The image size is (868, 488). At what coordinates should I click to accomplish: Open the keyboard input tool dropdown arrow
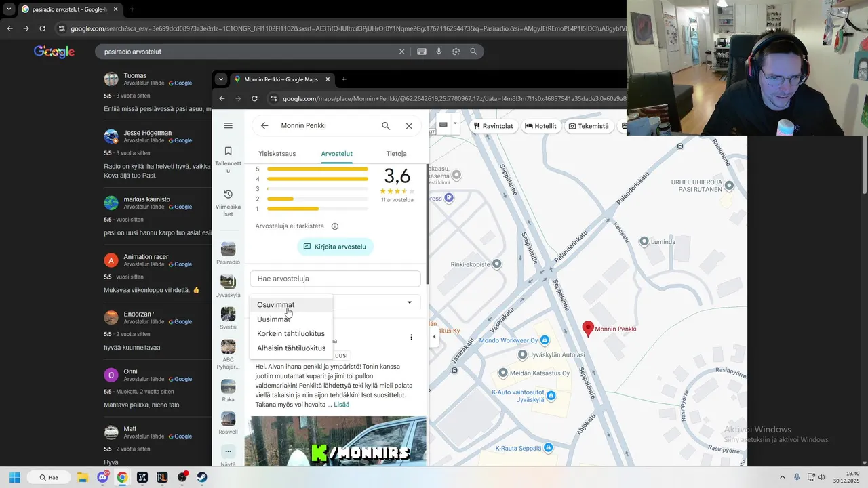click(x=454, y=125)
